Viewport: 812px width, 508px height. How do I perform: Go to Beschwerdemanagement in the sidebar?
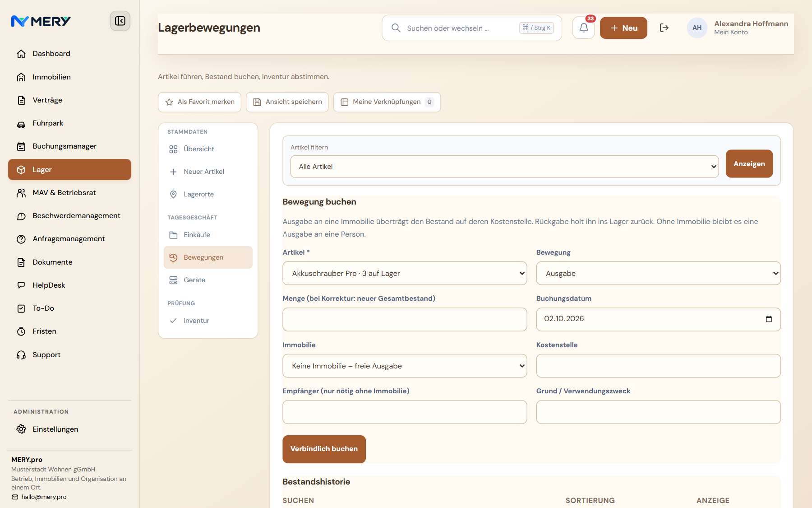69,216
